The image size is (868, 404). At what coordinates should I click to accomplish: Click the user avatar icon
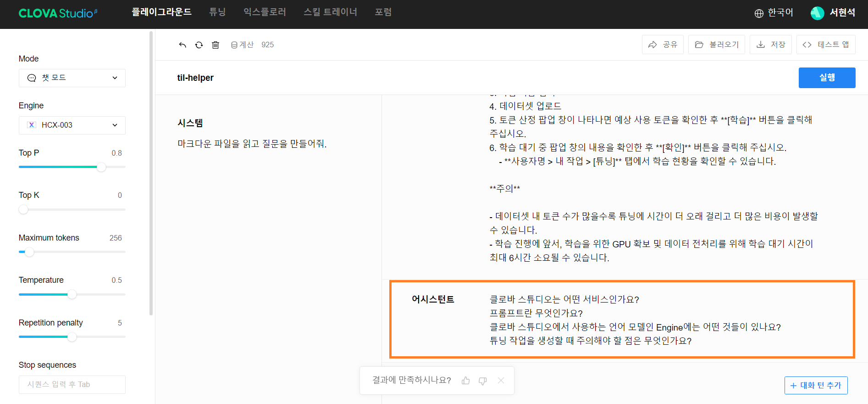tap(817, 13)
